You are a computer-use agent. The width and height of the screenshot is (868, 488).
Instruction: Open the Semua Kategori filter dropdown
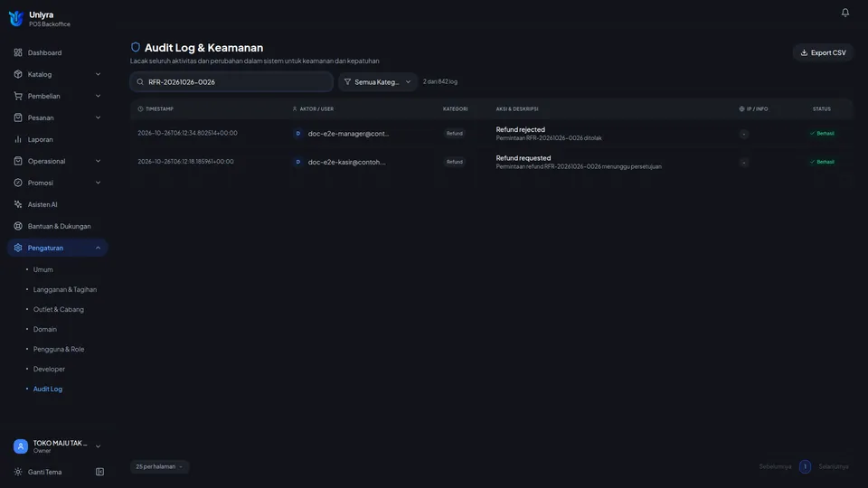(x=378, y=82)
